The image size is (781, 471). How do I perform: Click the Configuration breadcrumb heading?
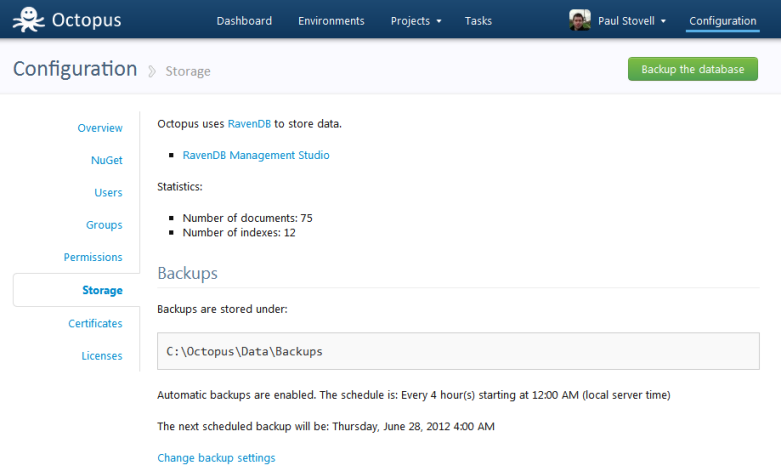[x=75, y=69]
